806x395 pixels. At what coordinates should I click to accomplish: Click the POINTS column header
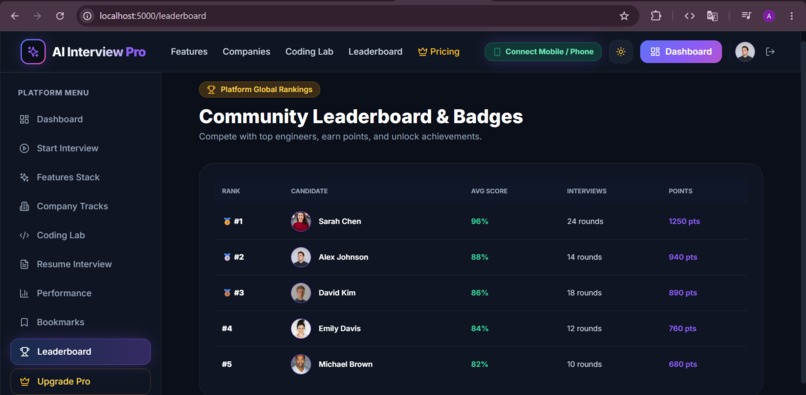[x=680, y=191]
